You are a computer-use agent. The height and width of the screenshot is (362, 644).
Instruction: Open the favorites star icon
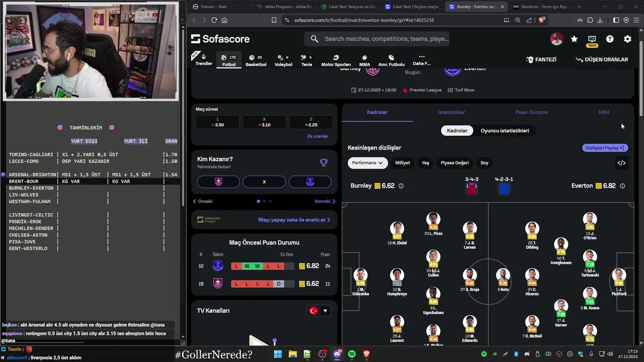coord(574,39)
